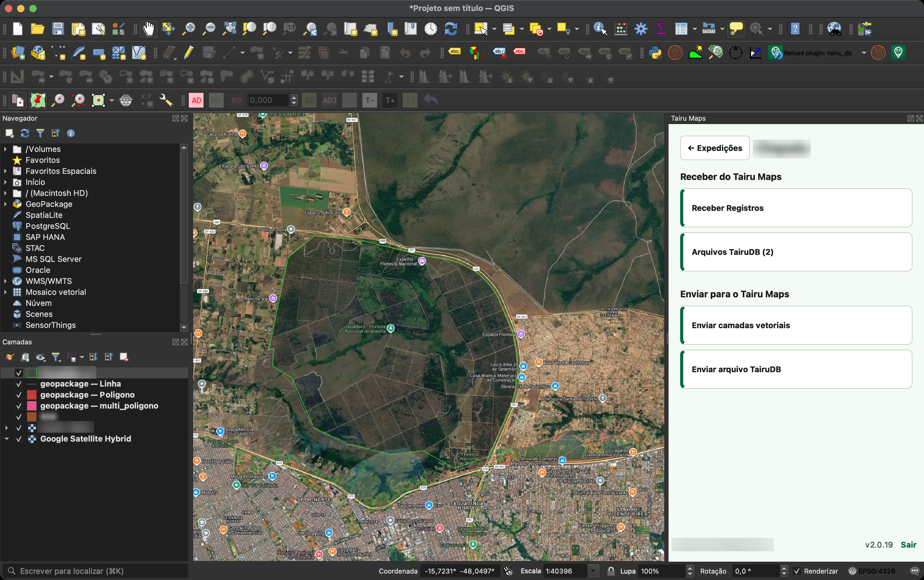
Task: Open the Identify Features tool
Action: click(x=600, y=29)
